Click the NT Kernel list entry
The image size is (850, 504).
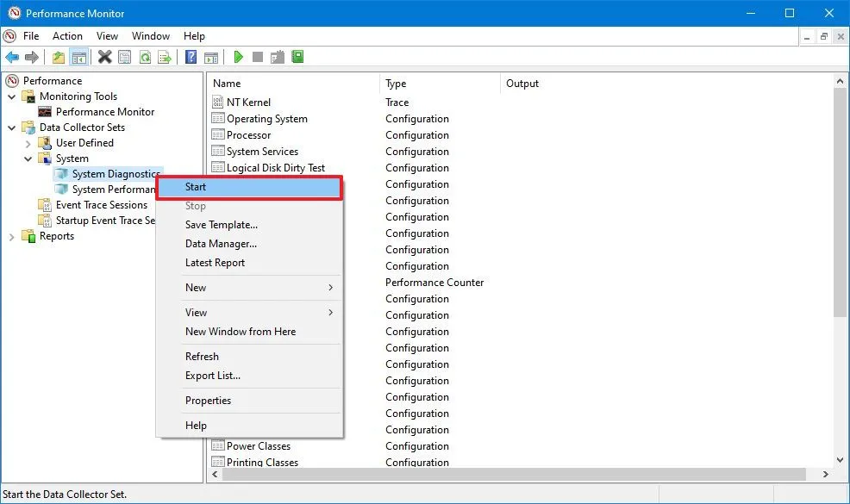click(x=248, y=103)
